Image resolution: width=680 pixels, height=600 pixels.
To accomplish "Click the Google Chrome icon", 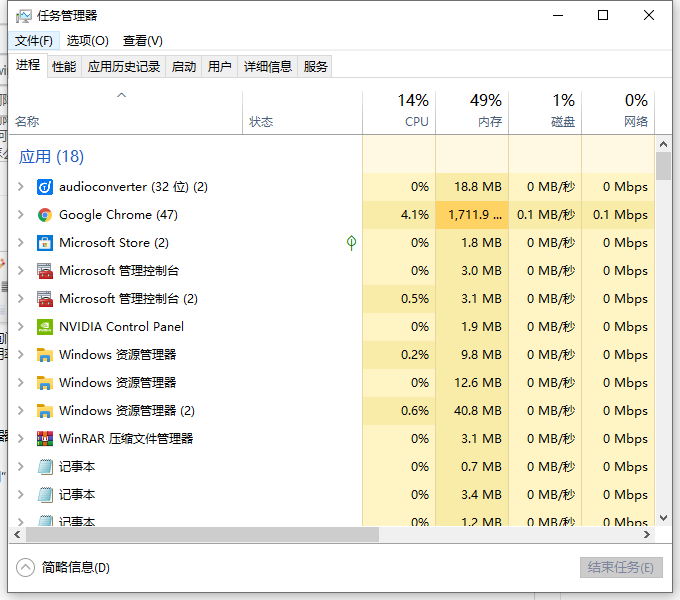I will (x=44, y=215).
